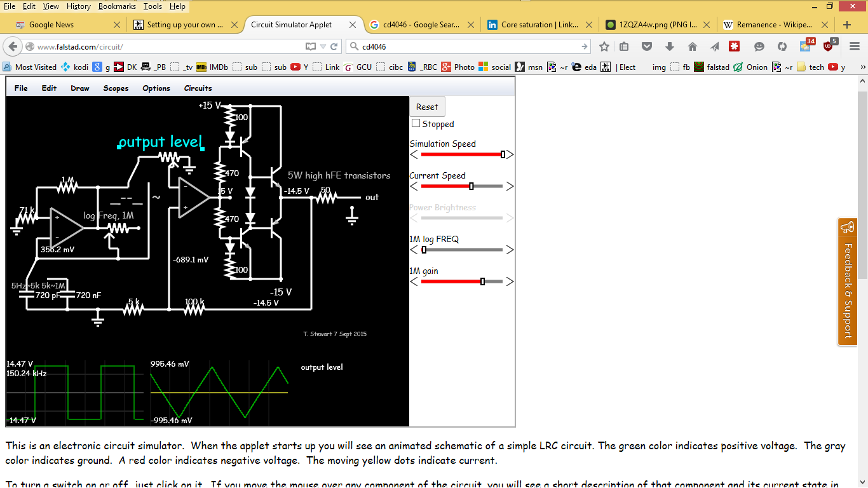Open the applet Draw menu

(80, 88)
